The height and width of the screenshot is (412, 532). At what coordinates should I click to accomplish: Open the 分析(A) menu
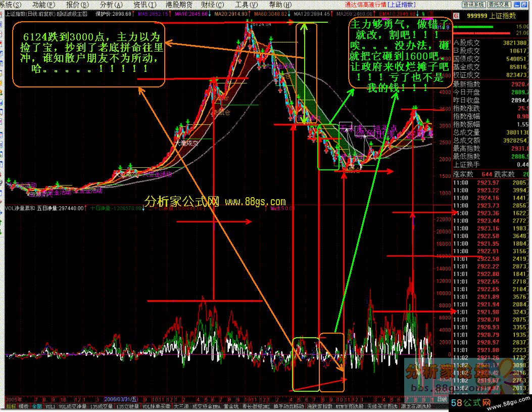tap(111, 5)
